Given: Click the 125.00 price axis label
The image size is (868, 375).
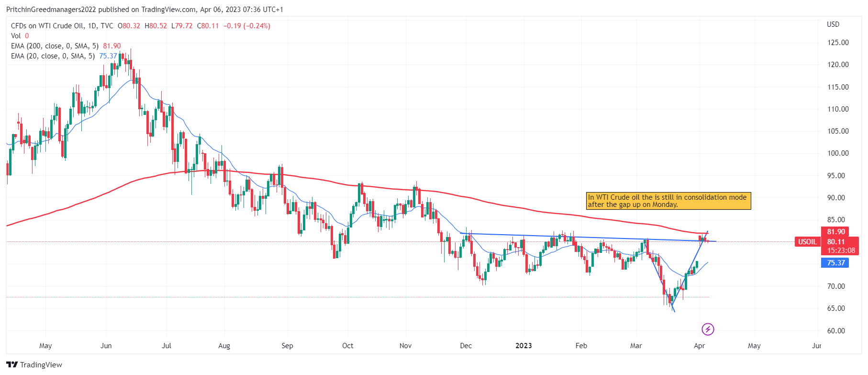Looking at the screenshot, I should point(838,43).
